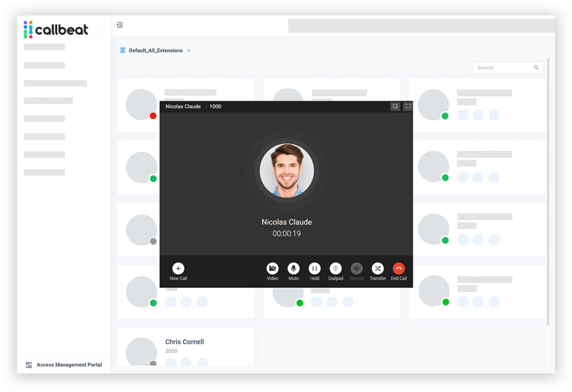Viewport: 572px width, 392px height.
Task: Turn on video in the call
Action: tap(273, 269)
